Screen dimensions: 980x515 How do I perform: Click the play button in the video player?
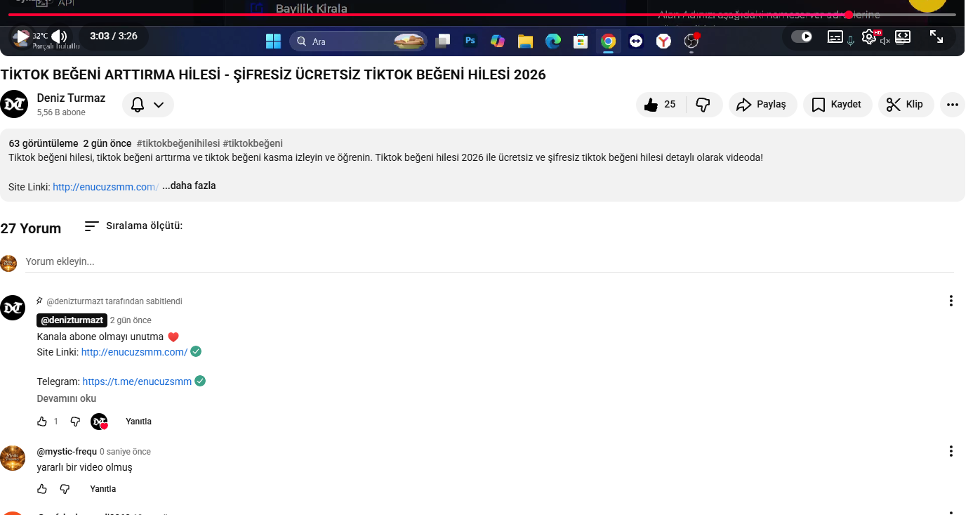22,37
